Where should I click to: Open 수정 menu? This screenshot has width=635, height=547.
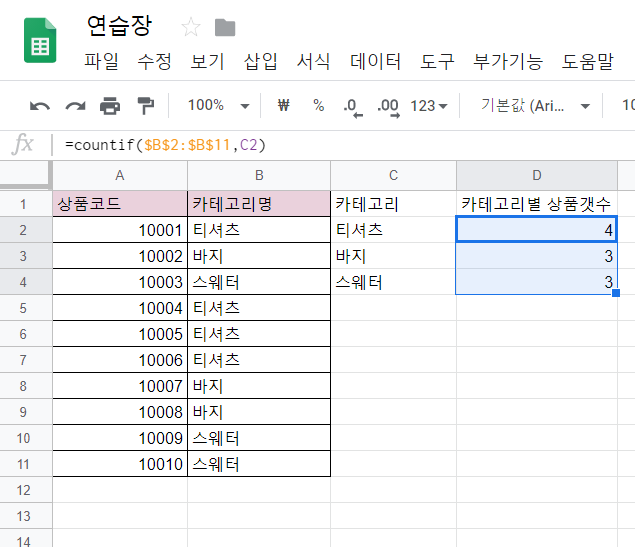point(154,62)
